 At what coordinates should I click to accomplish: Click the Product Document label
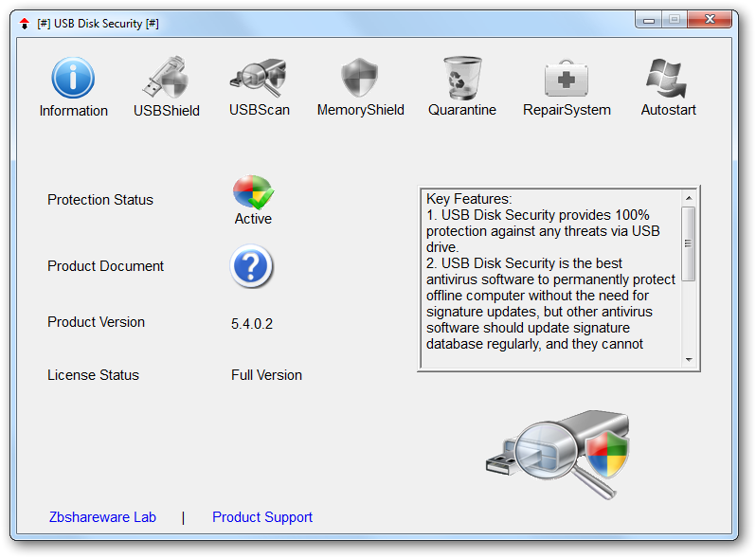(105, 266)
